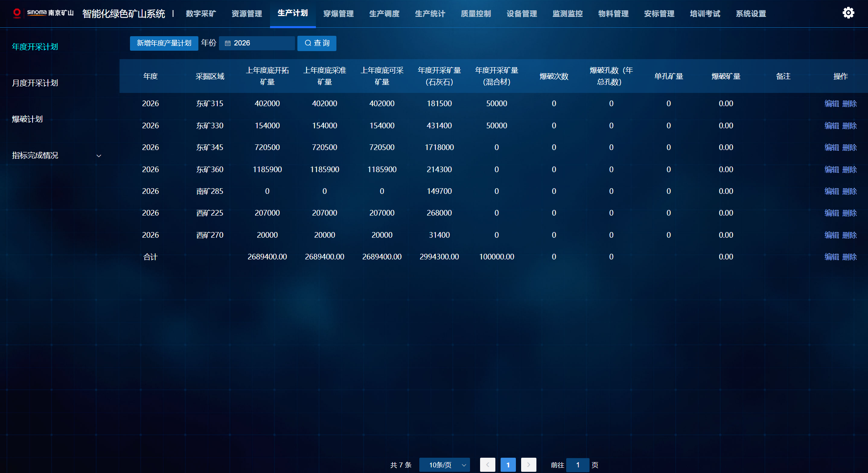This screenshot has height=473, width=868.
Task: Click the go-to page number input
Action: click(x=578, y=465)
